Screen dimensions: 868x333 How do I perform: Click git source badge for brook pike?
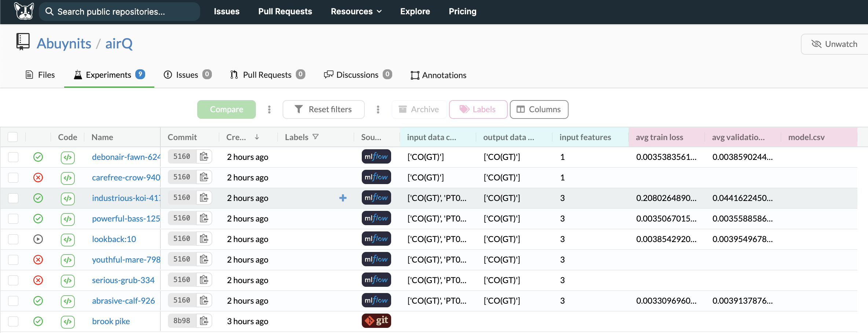(x=376, y=321)
